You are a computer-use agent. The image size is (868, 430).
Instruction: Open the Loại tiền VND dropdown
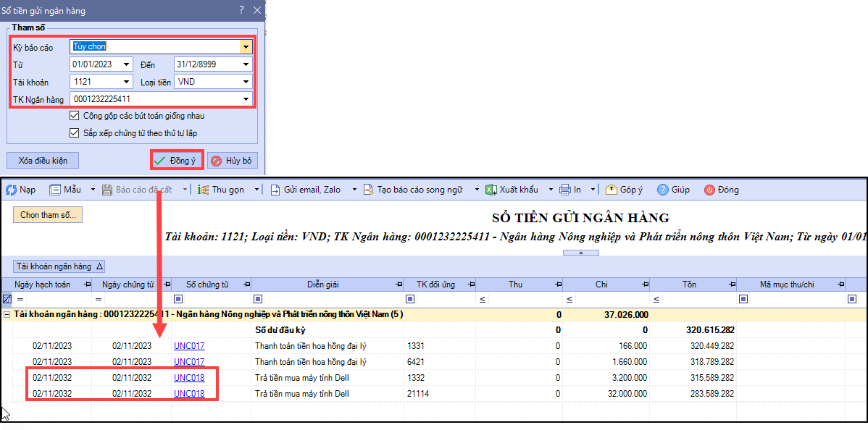[x=246, y=82]
